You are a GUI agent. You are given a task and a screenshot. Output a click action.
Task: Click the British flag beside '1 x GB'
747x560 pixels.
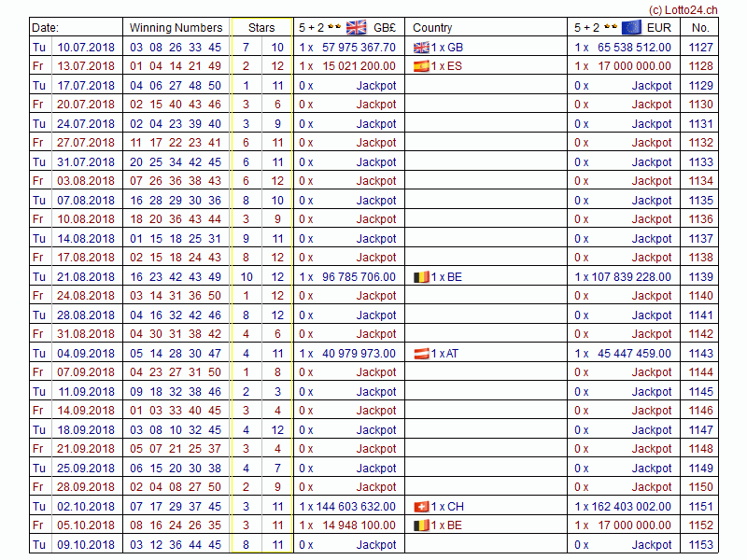click(x=420, y=47)
